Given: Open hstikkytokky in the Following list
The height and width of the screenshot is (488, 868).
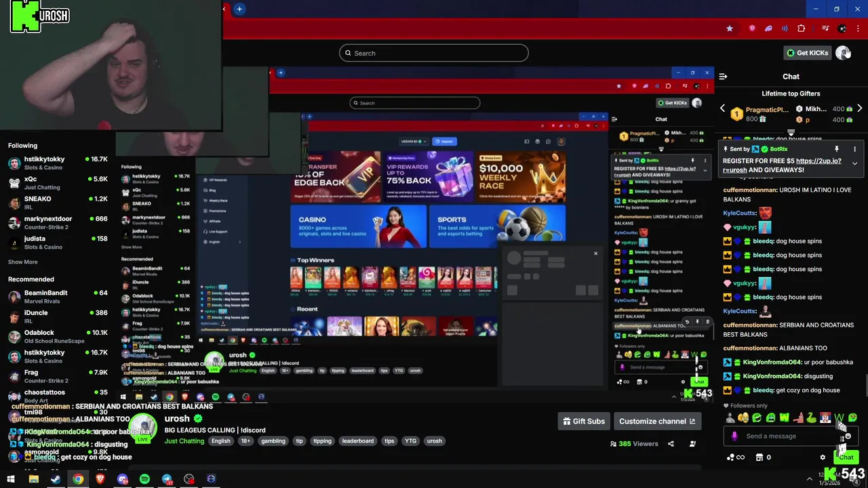Looking at the screenshot, I should coord(58,163).
